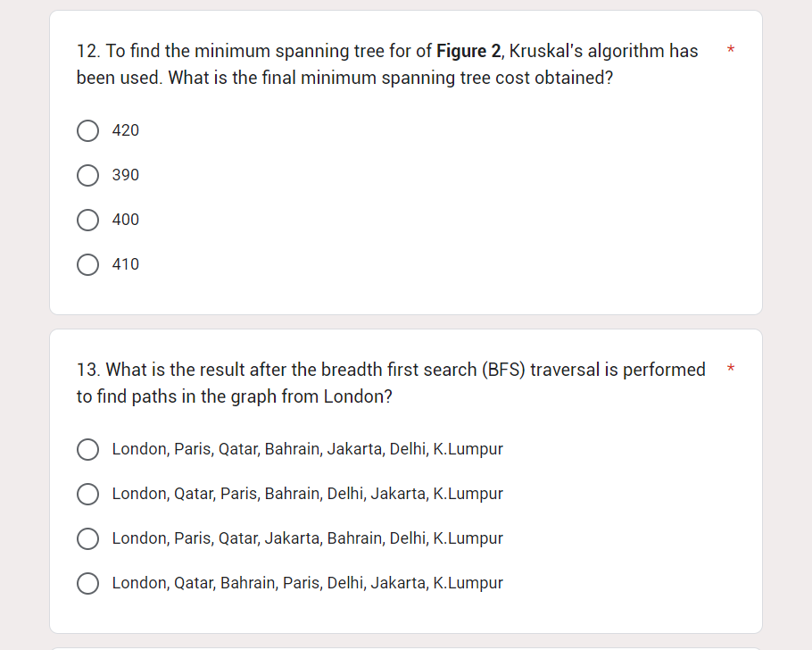Click the red asterisk on question 13

730,369
